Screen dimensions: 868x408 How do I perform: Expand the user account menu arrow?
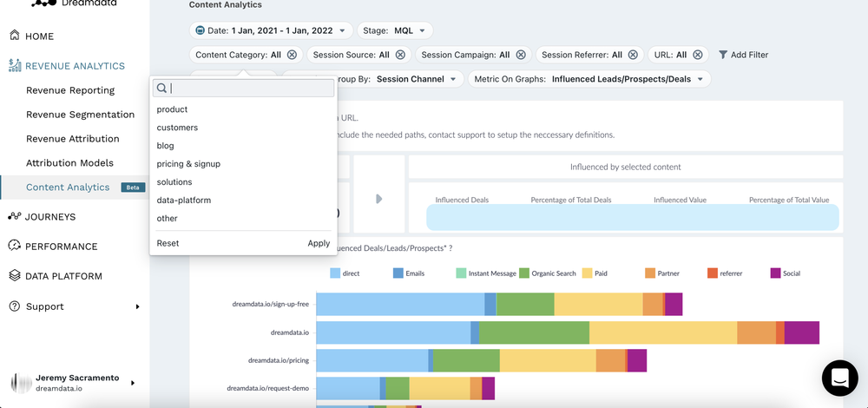tap(133, 383)
